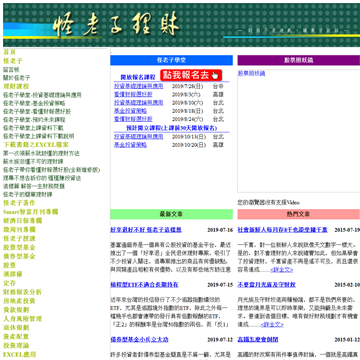Open 資產配置 category

pyautogui.click(x=16, y=337)
